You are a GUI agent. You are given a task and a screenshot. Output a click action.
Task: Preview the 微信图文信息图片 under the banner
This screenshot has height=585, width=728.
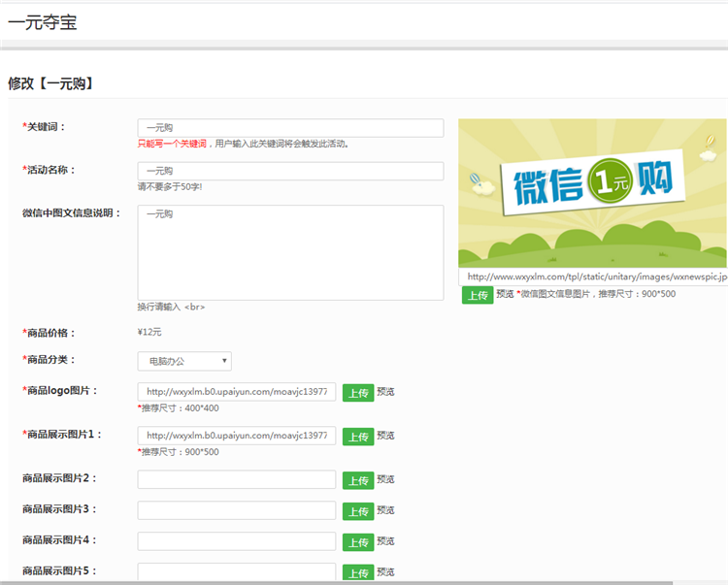(505, 294)
